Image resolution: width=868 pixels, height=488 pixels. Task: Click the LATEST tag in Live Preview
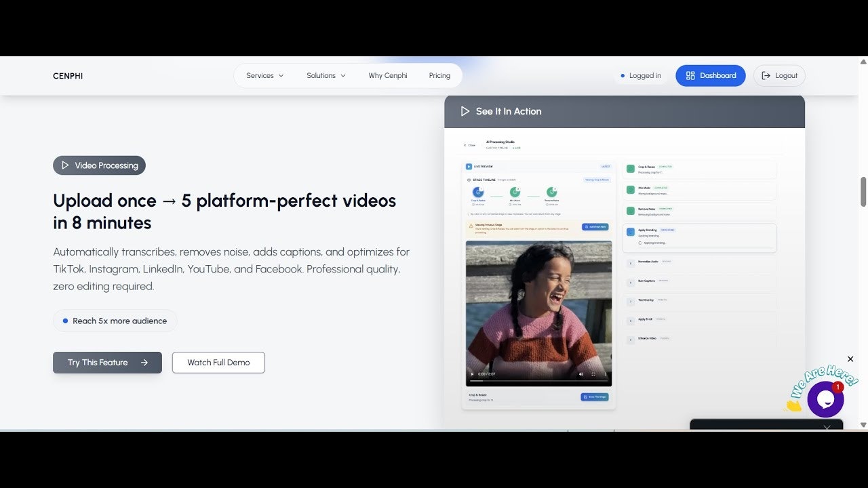(606, 166)
